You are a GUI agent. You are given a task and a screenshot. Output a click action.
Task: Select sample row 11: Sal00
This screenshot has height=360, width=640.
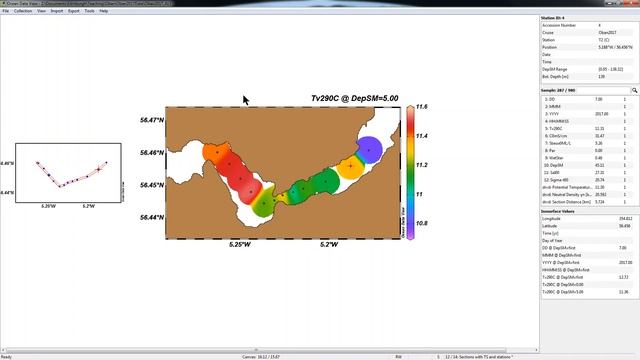point(588,173)
